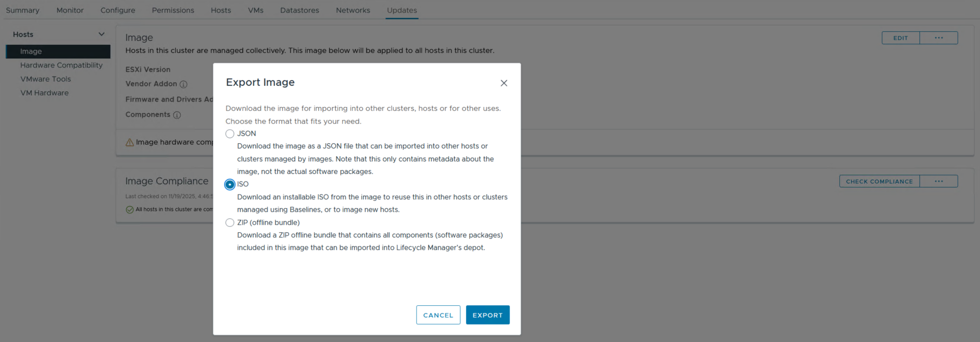Select the ISO export format
980x342 pixels.
tap(230, 185)
